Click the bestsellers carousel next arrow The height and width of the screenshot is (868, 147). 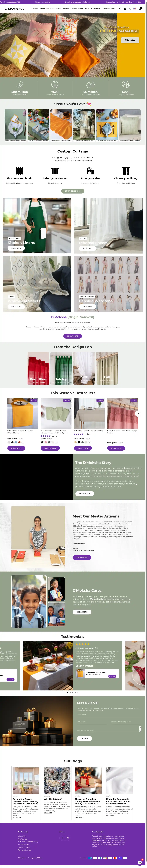click(138, 413)
